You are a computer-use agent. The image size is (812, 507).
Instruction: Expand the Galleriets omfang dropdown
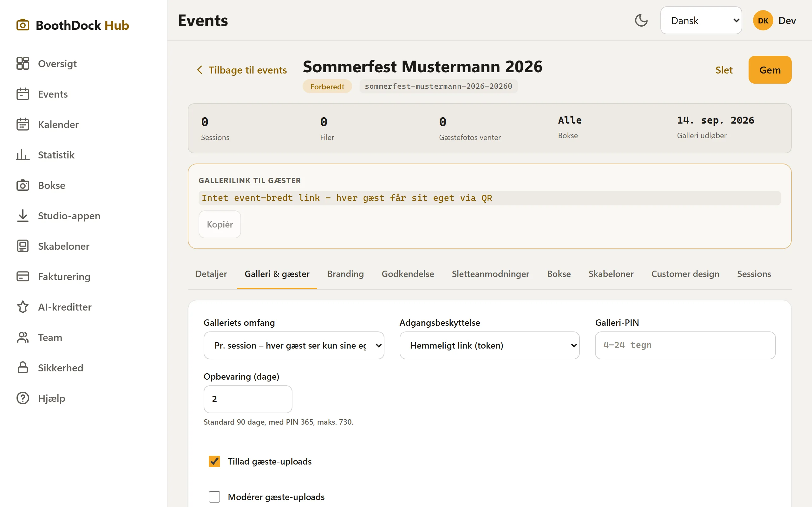(x=294, y=345)
